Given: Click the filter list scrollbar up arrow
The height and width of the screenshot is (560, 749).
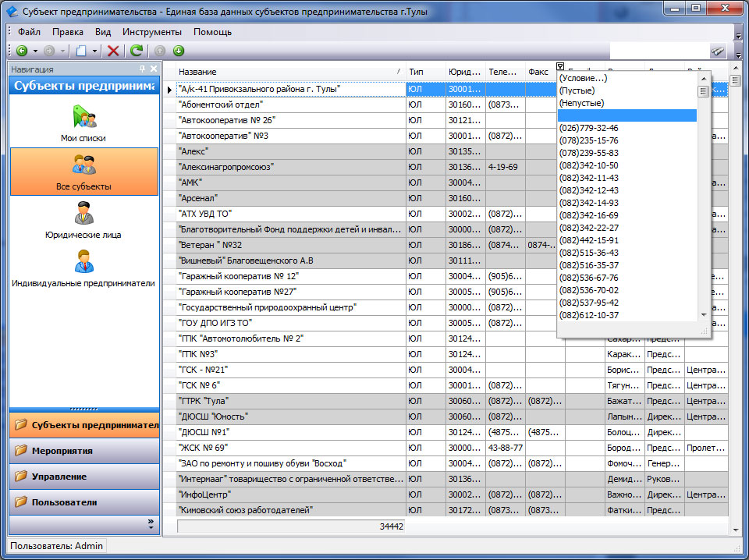Looking at the screenshot, I should (704, 78).
